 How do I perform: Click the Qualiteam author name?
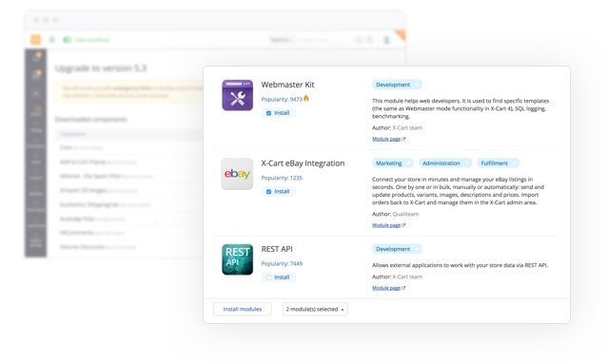pyautogui.click(x=405, y=214)
